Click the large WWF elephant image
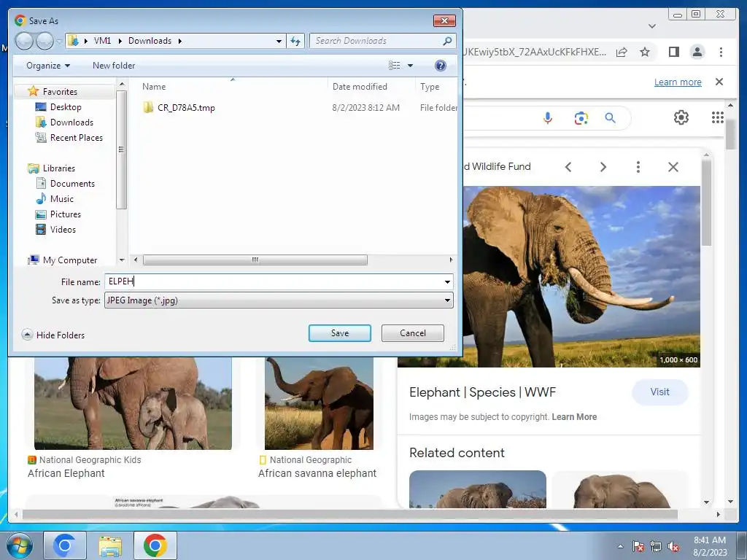Image resolution: width=747 pixels, height=560 pixels. pos(581,276)
